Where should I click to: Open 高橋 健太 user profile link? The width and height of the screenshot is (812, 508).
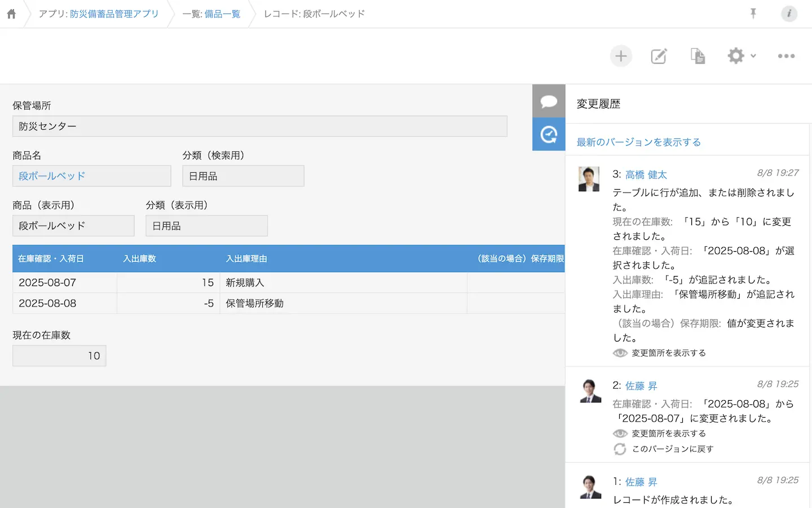tap(646, 175)
